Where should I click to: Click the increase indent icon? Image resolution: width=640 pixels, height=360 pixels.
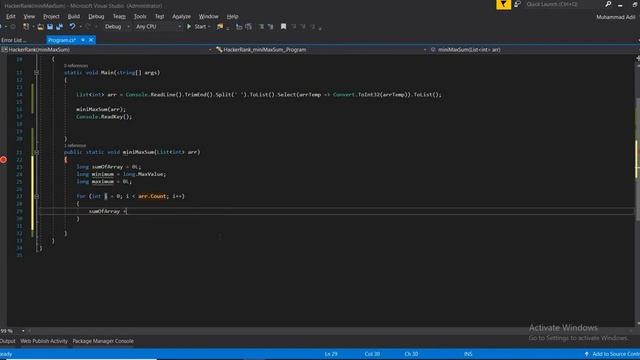click(271, 27)
